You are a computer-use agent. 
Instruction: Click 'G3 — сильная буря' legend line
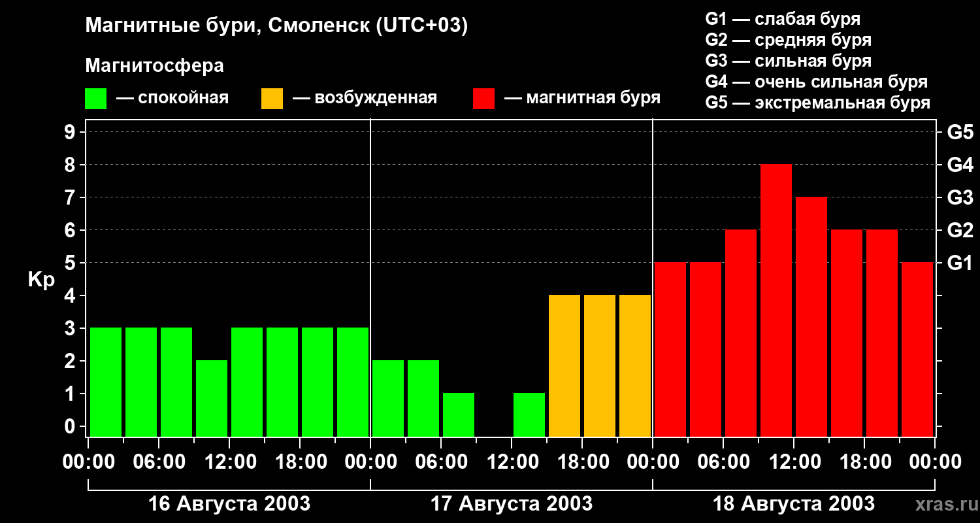click(x=789, y=61)
